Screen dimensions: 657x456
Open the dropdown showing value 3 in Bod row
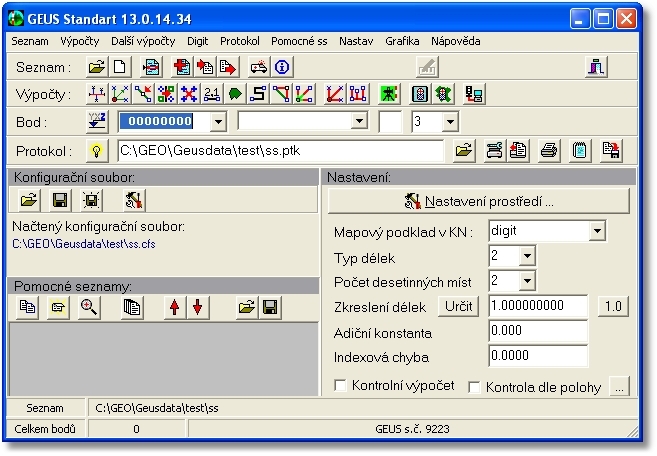(x=450, y=122)
